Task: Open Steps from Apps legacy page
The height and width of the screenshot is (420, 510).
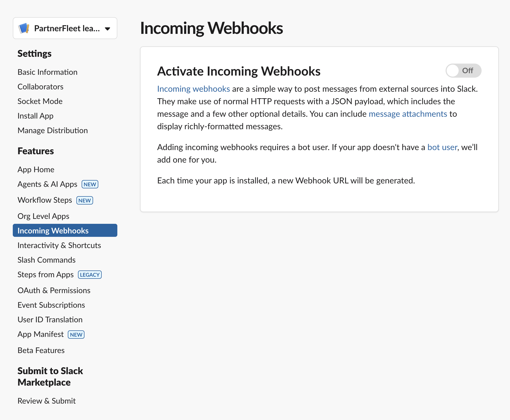Action: pos(46,274)
